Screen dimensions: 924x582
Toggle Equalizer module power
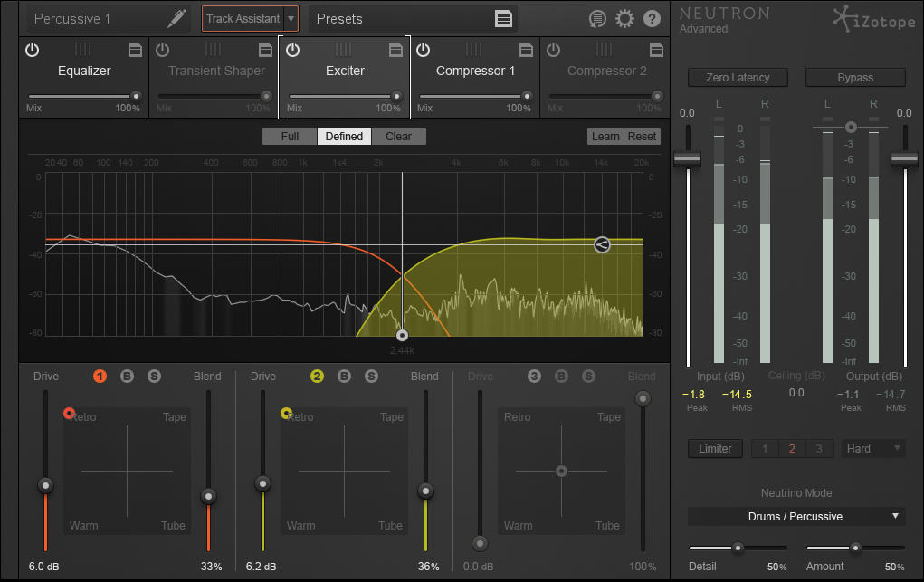33,51
